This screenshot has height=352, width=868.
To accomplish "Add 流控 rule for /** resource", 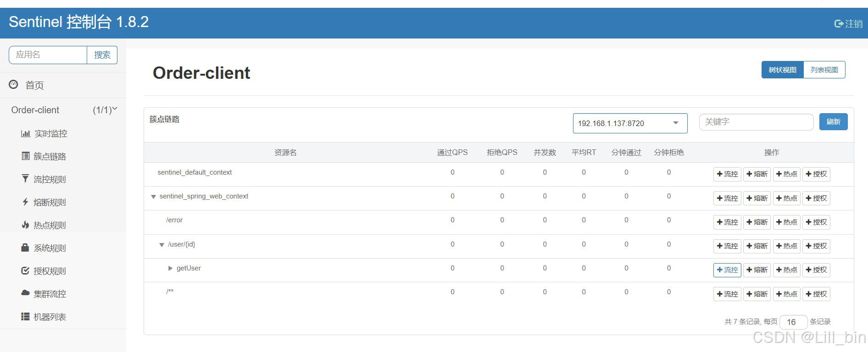I will (727, 294).
